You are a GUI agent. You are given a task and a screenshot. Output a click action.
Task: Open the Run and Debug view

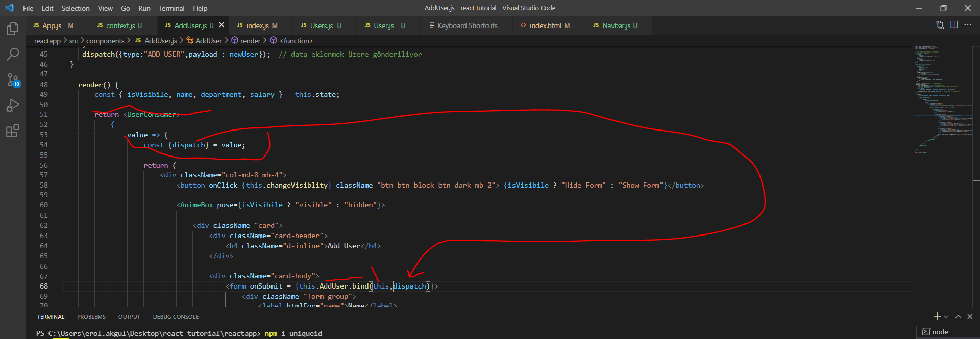coord(13,106)
